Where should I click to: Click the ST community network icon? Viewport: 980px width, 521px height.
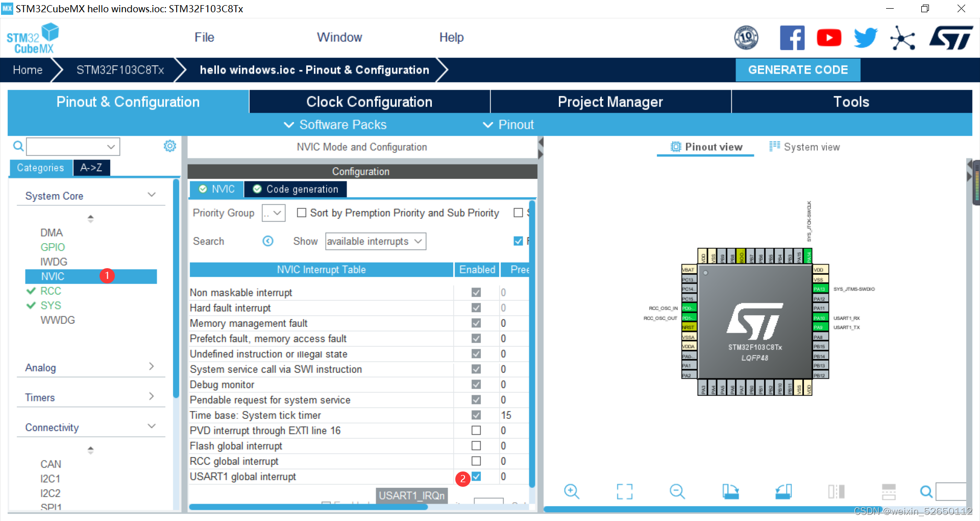tap(902, 38)
